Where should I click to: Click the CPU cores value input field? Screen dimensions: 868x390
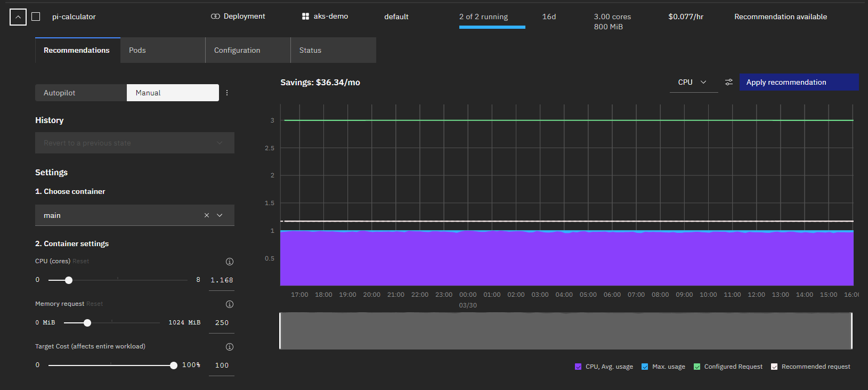click(x=222, y=280)
